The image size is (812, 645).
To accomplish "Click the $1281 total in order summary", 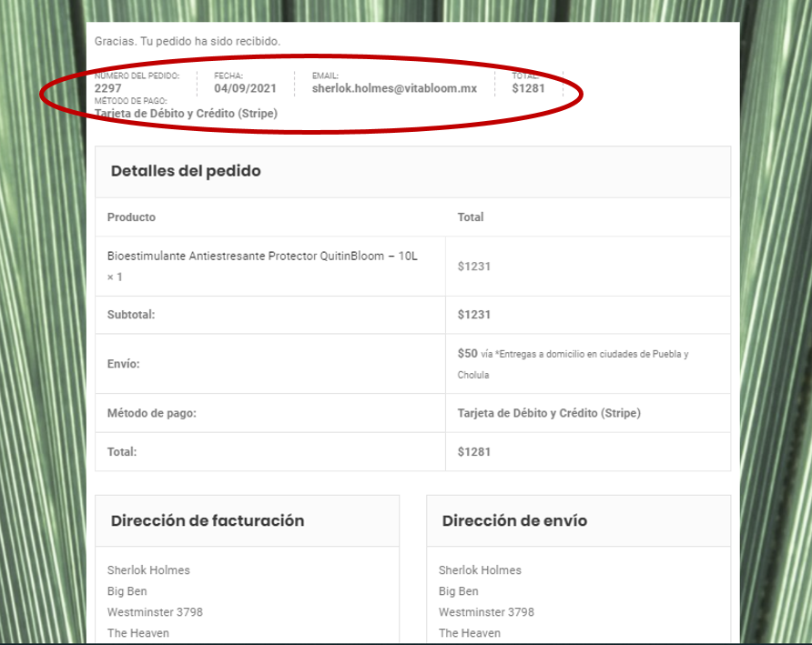I will click(528, 88).
